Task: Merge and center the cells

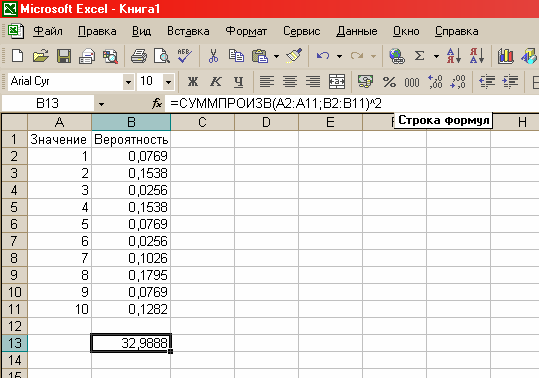Action: click(x=337, y=82)
